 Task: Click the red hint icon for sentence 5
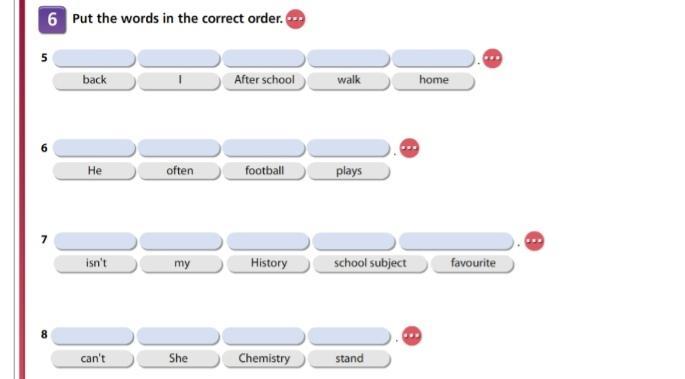point(492,59)
